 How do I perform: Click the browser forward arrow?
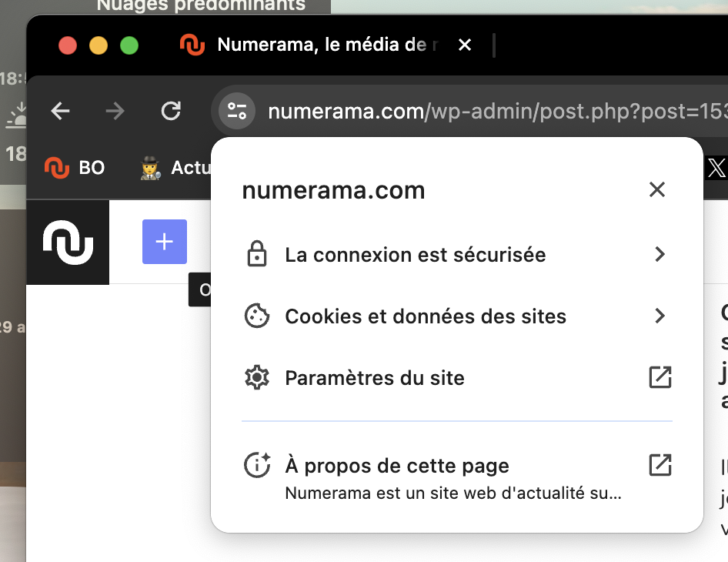click(x=115, y=111)
